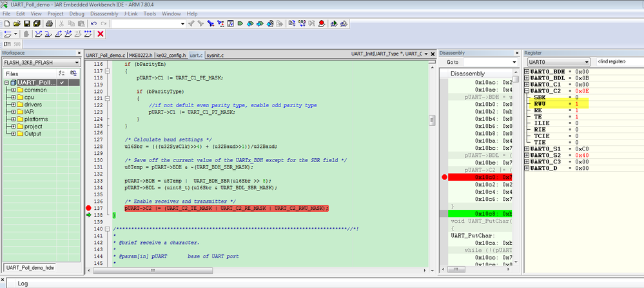Click the Break hand icon

26,34
